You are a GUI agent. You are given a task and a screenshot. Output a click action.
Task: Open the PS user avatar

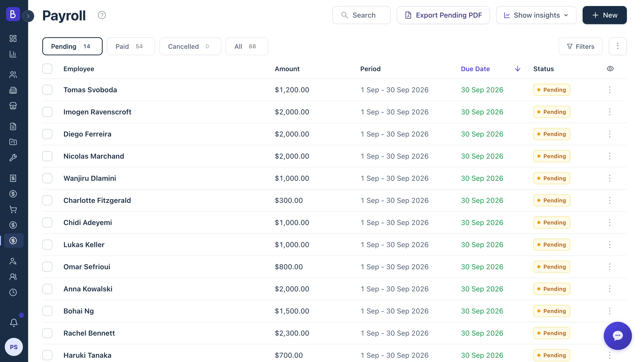click(14, 347)
